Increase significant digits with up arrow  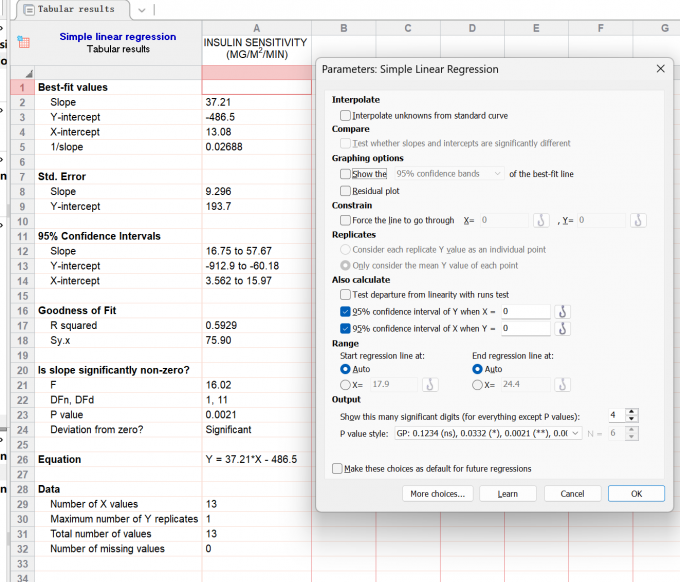[x=631, y=412]
